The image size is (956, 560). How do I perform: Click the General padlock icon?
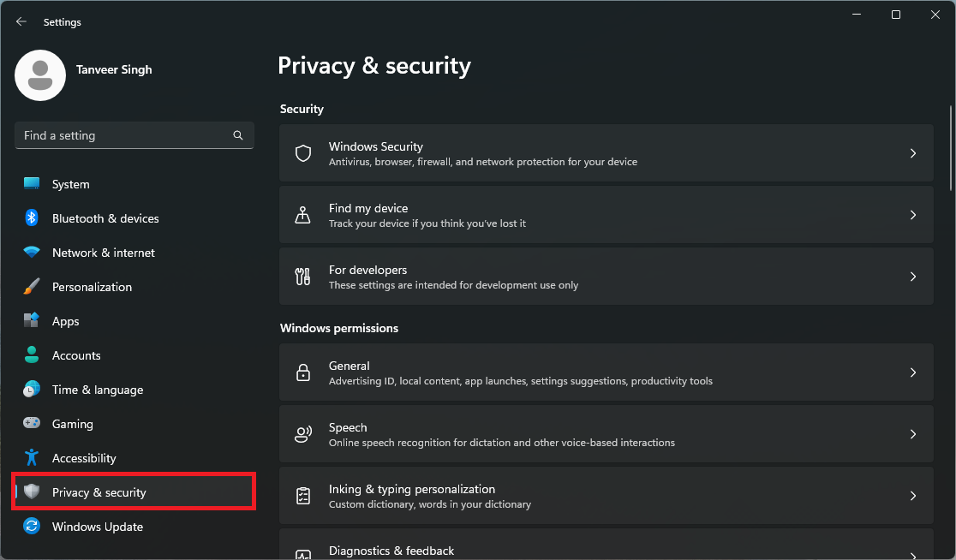[x=302, y=372]
